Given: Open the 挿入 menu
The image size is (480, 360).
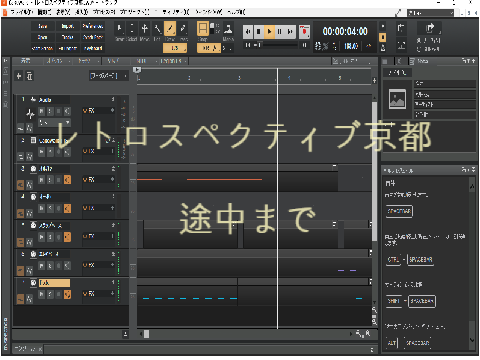Looking at the screenshot, I should (82, 12).
